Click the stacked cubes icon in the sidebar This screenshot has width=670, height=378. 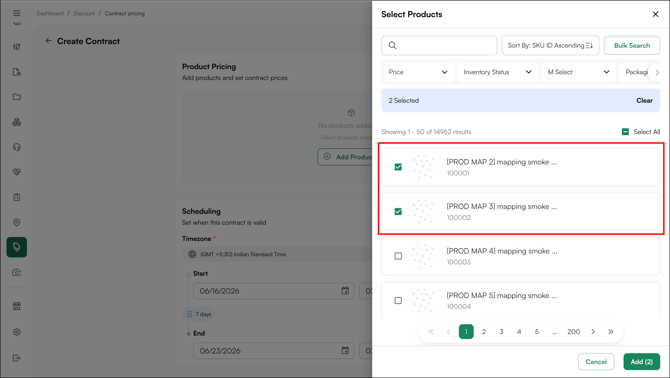pos(17,122)
